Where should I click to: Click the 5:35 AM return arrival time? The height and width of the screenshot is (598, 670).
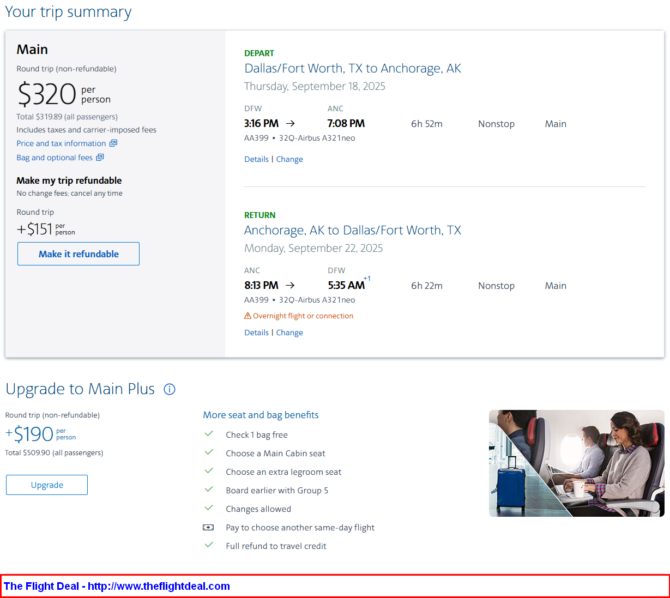(346, 285)
